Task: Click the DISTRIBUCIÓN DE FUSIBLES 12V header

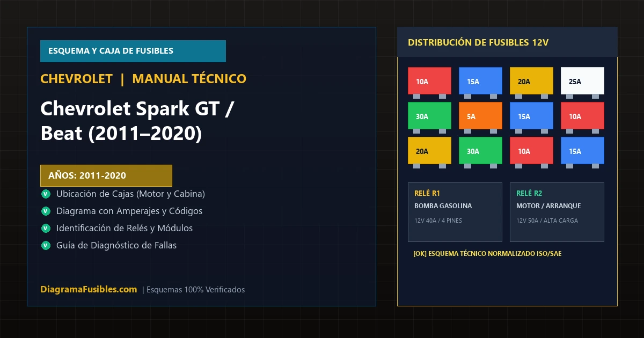Action: [x=507, y=42]
